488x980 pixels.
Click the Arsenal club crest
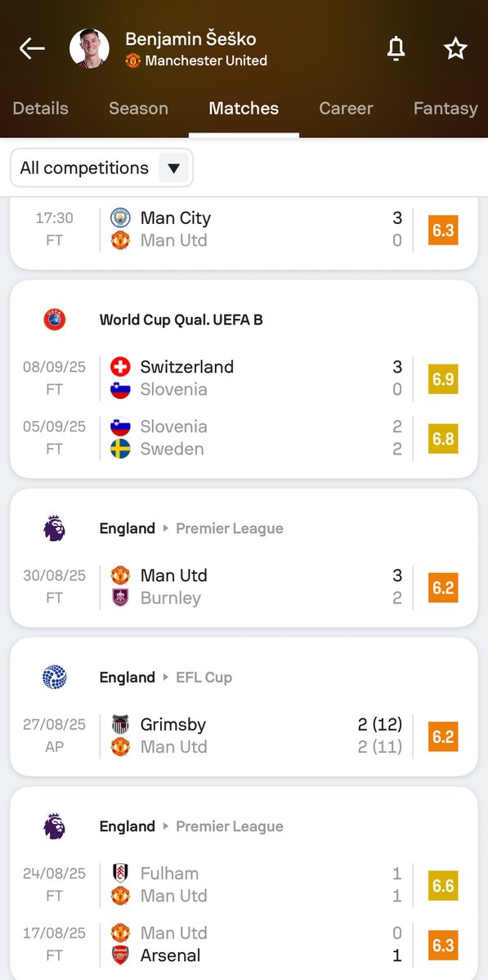pos(120,955)
